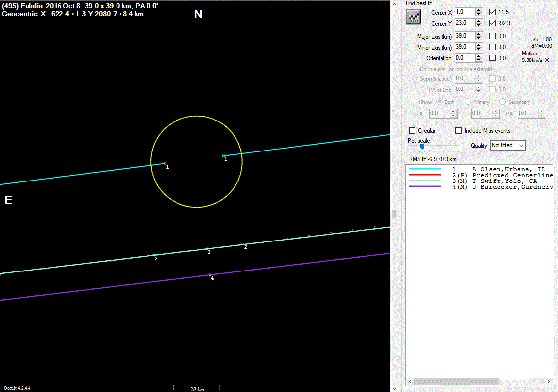Toggle the Center Y fit checkbox

(x=492, y=23)
